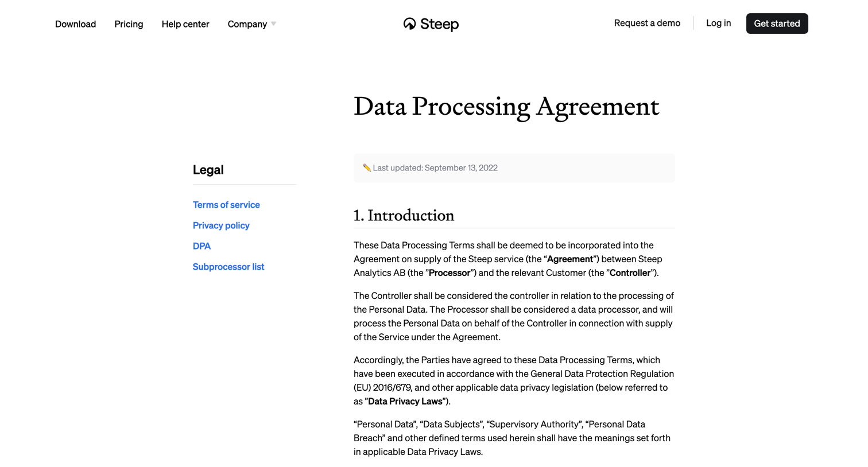Go to Pricing in the navigation

(129, 24)
